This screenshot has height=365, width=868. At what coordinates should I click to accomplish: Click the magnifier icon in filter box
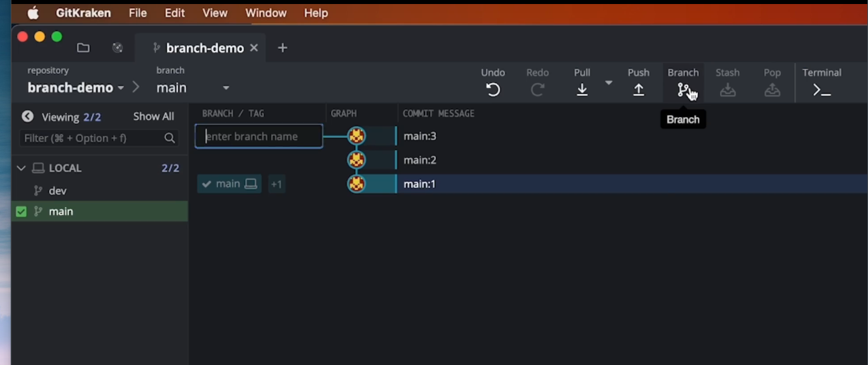coord(169,138)
